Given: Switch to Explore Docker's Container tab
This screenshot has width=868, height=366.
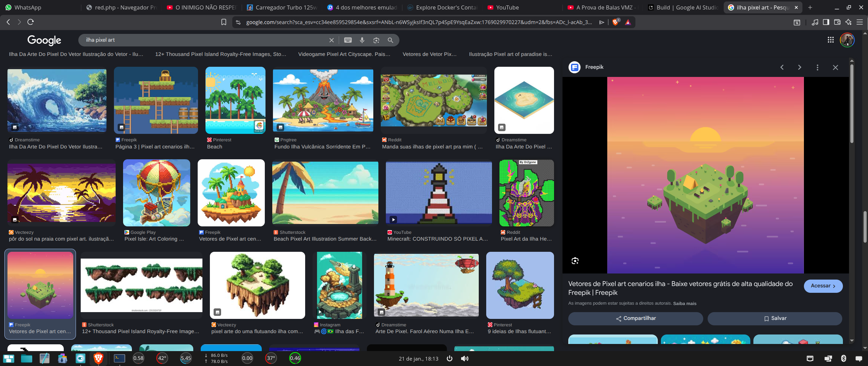Looking at the screenshot, I should tap(443, 7).
